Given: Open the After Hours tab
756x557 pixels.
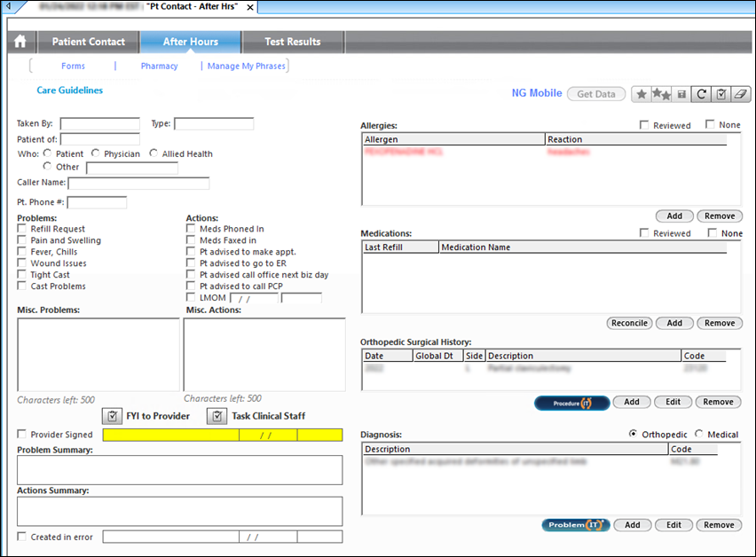Looking at the screenshot, I should coord(191,42).
